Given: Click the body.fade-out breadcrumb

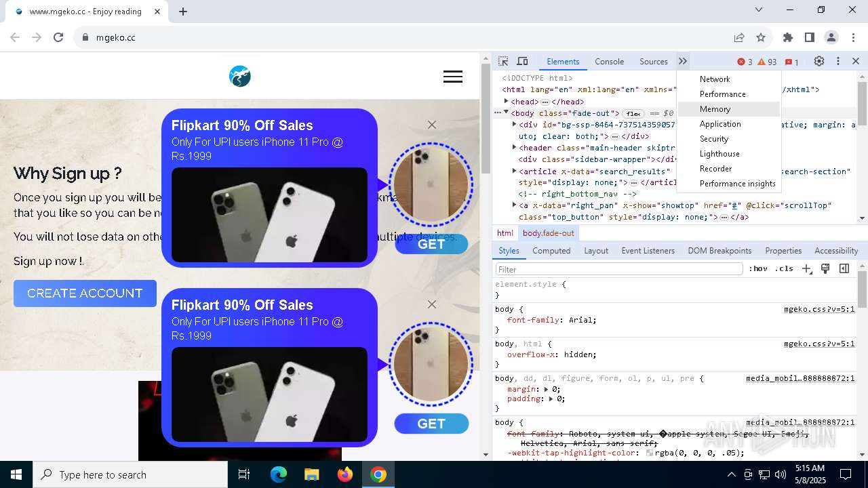Looking at the screenshot, I should pos(549,233).
